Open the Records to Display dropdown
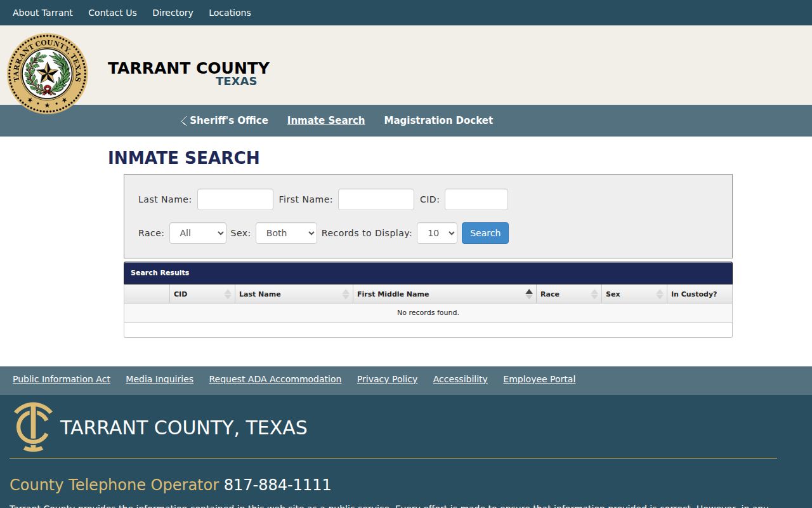The width and height of the screenshot is (812, 508). (437, 233)
